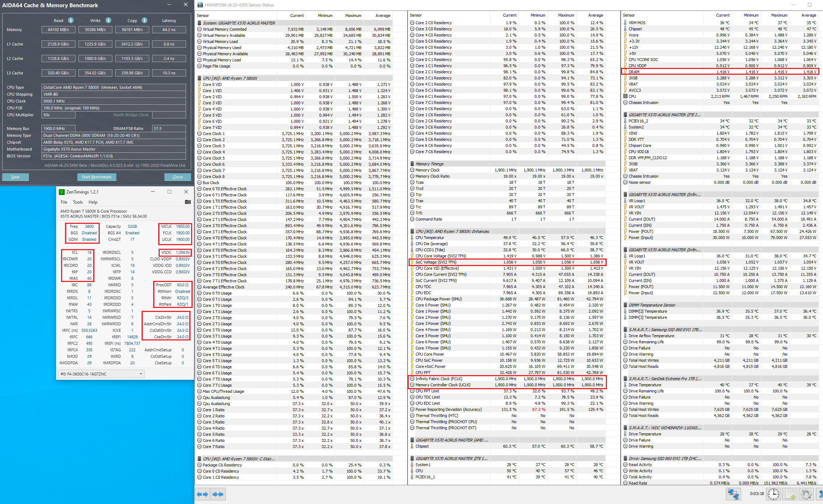Open the DIMM module selector dropdown in ZenTimings
Screen dimensions: 823x504
(101, 374)
